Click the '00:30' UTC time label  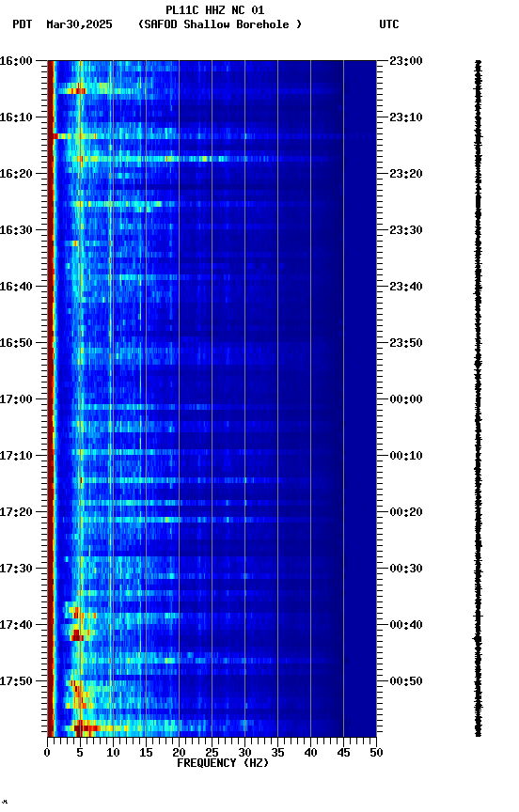coord(406,569)
